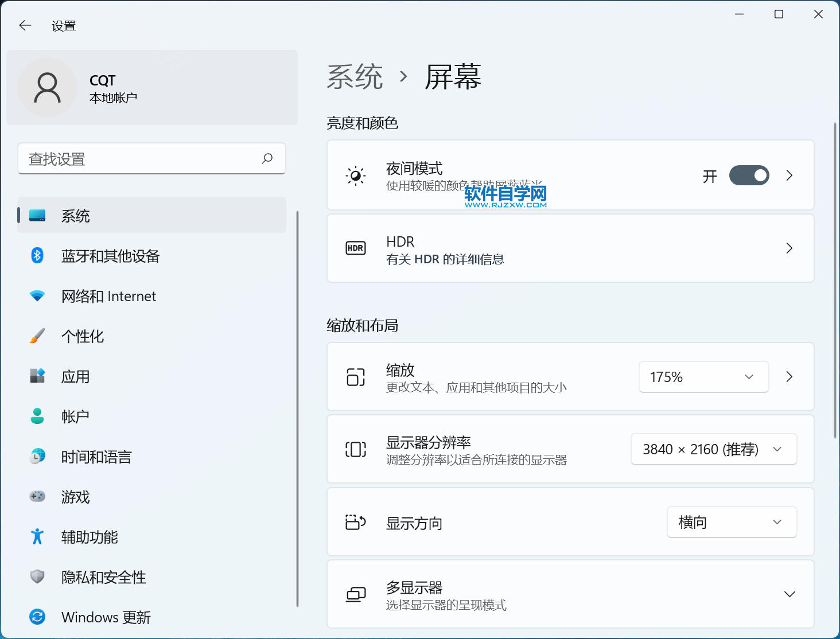The height and width of the screenshot is (639, 840).
Task: Maximize the 设置 window
Action: 779,14
